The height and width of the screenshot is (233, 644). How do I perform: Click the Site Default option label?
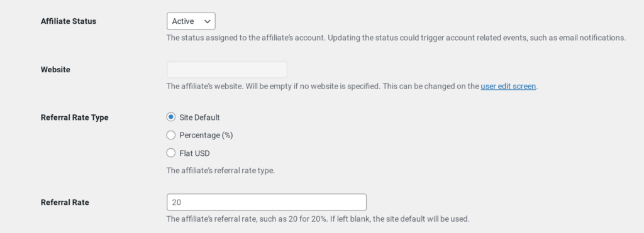(x=199, y=117)
